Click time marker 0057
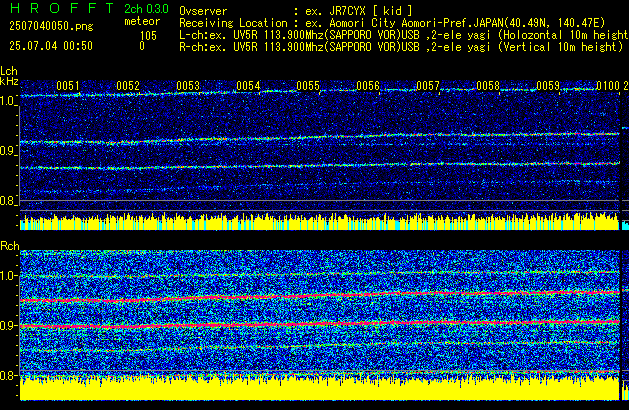 (428, 86)
